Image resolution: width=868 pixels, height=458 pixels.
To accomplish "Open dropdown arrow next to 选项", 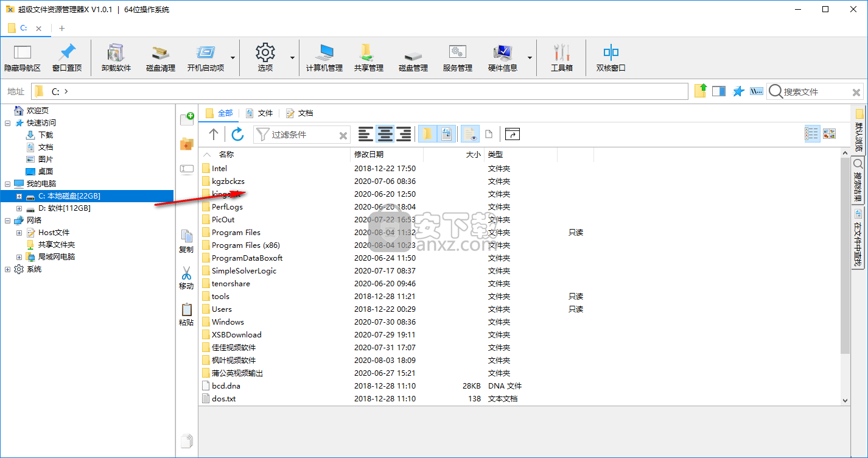I will point(292,58).
